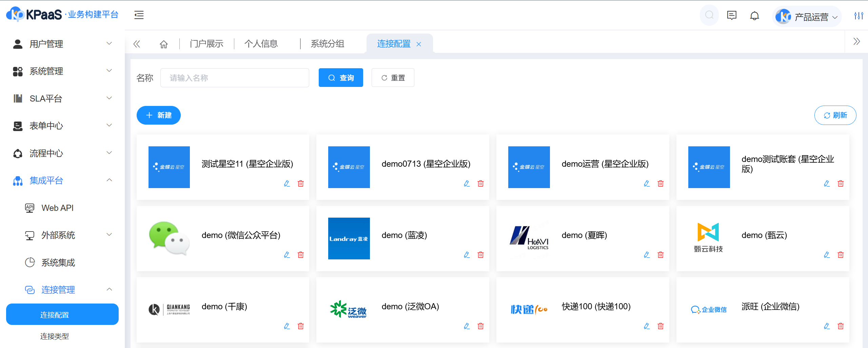Image resolution: width=868 pixels, height=348 pixels.
Task: Open the Landray 蓝凌 logo thumbnail
Action: tap(349, 238)
